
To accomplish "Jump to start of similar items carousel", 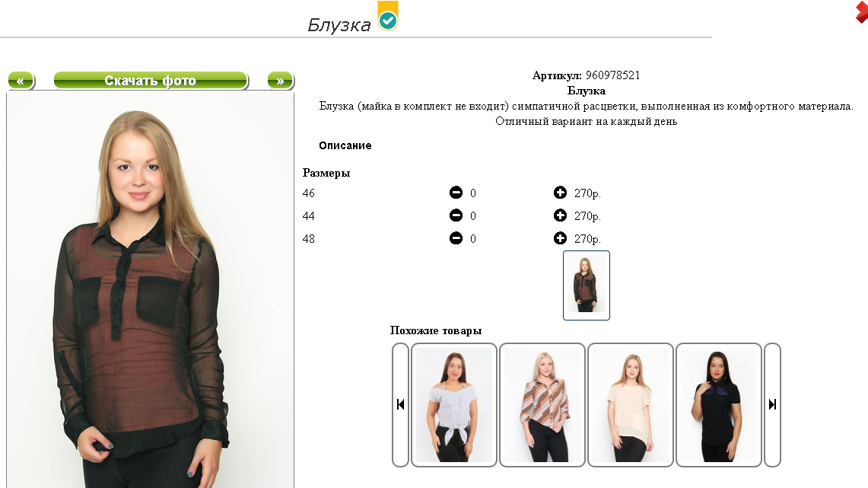I will [x=400, y=405].
